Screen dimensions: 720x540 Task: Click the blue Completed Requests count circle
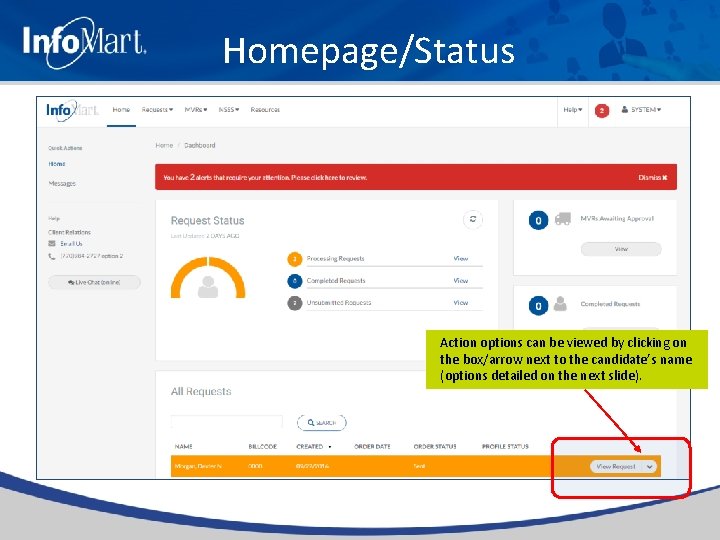pos(294,281)
